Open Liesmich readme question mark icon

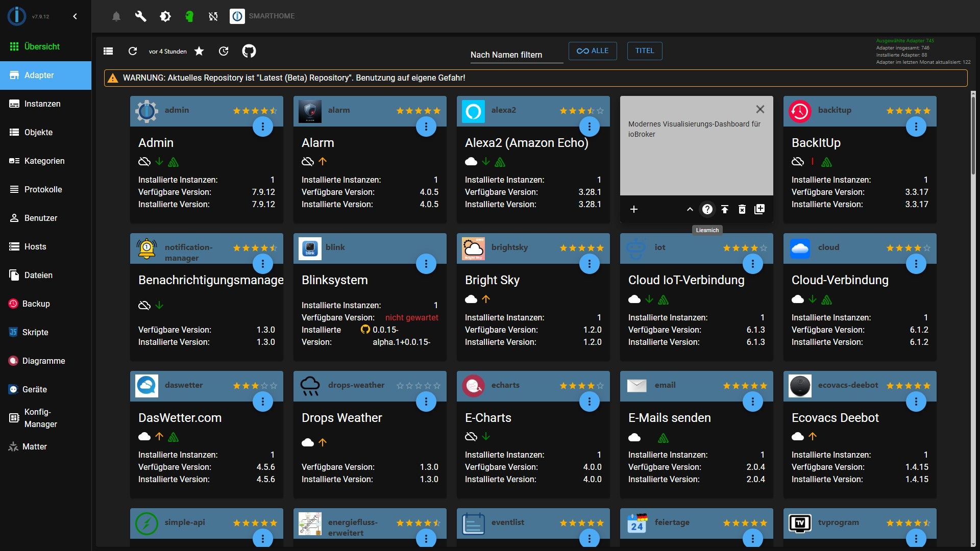point(707,209)
